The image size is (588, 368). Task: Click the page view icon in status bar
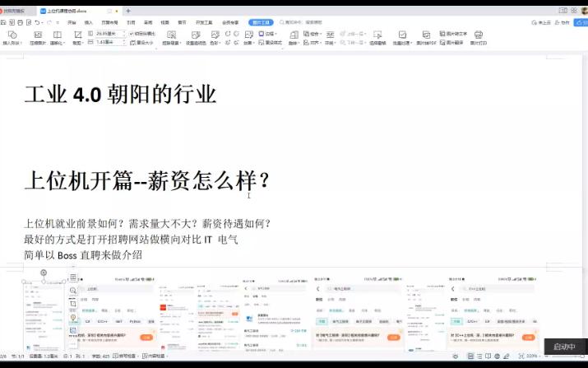point(470,356)
